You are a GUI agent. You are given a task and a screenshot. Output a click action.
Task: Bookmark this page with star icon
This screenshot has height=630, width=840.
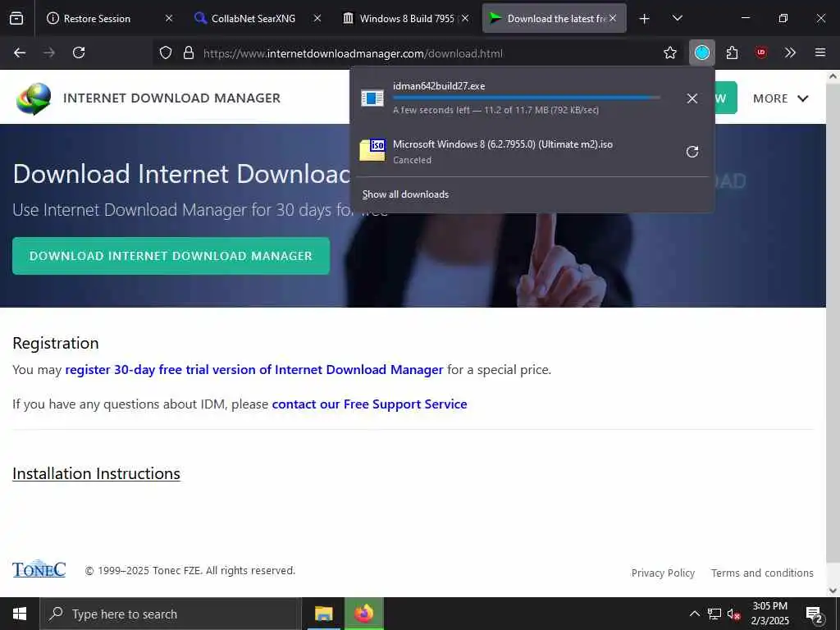pyautogui.click(x=670, y=52)
